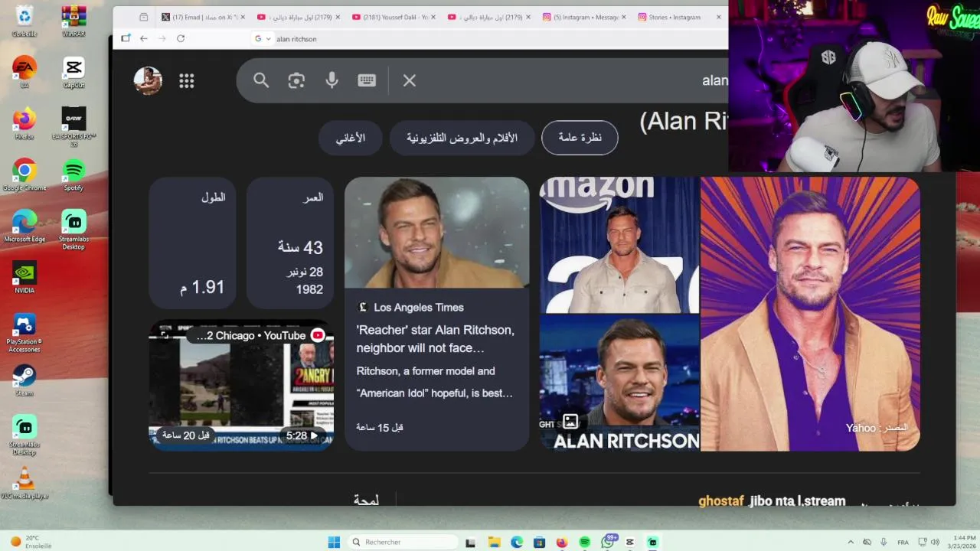Select the نظرة عامة overview chip
The width and height of the screenshot is (980, 551).
580,138
